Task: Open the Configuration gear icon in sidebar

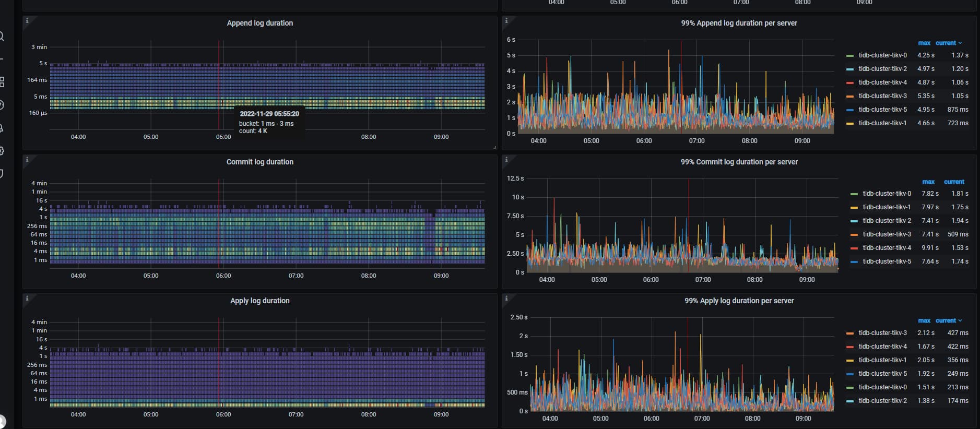Action: [2, 151]
